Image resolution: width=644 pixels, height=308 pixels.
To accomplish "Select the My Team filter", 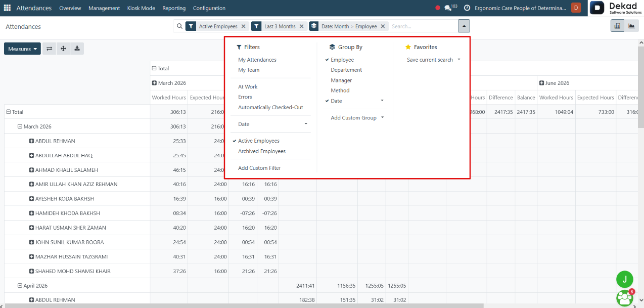I will click(x=249, y=70).
